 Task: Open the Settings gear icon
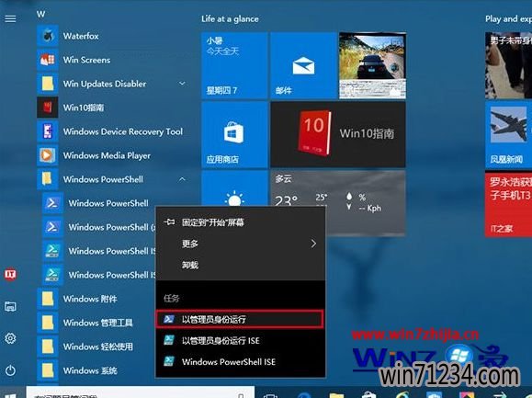10,338
